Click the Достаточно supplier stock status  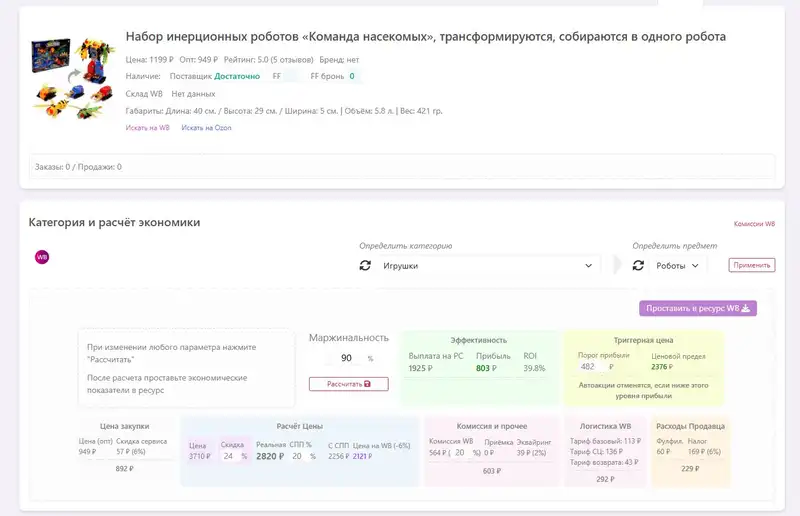(x=237, y=76)
